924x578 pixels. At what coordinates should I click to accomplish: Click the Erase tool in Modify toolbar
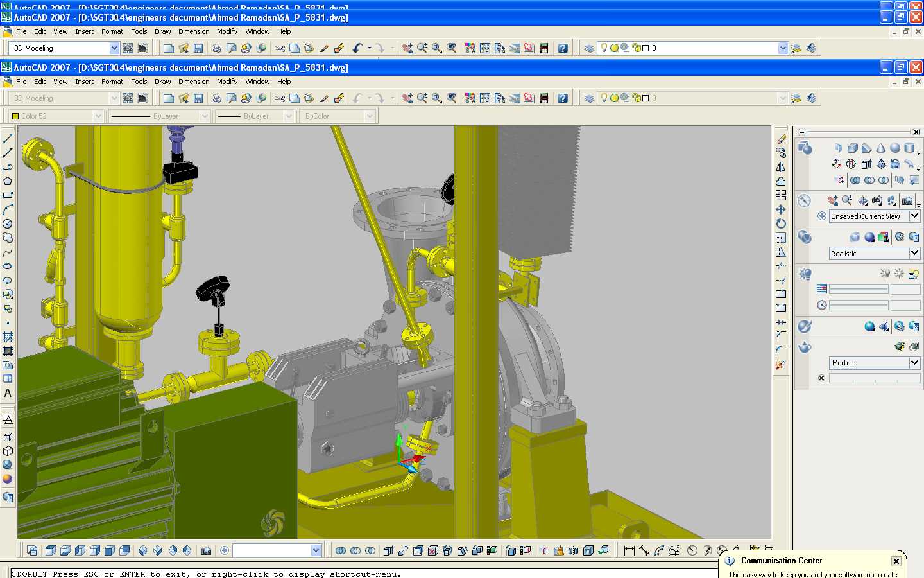[x=781, y=139]
